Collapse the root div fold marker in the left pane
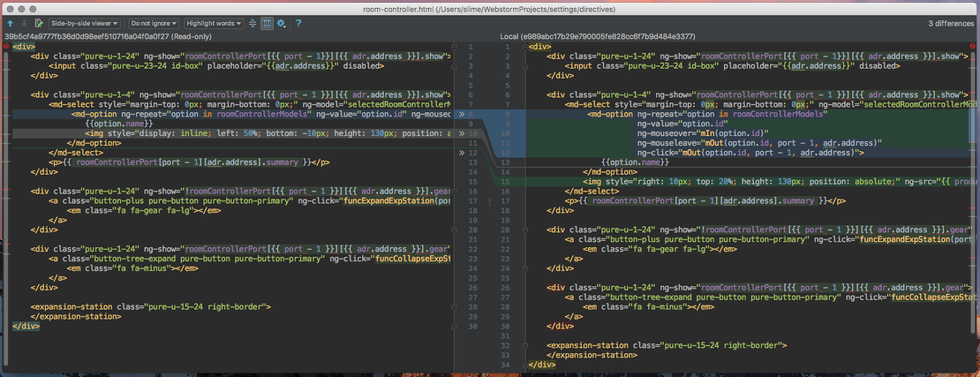This screenshot has height=377, width=980. coord(454,47)
